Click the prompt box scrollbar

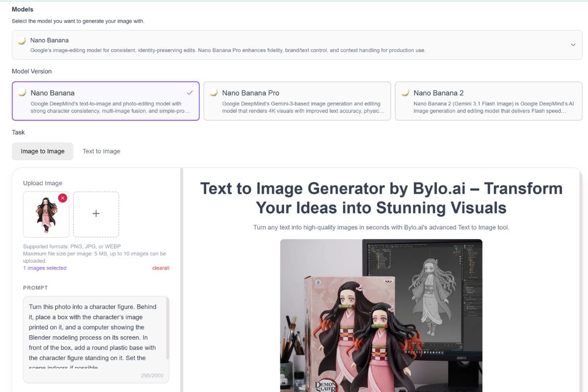[x=167, y=328]
